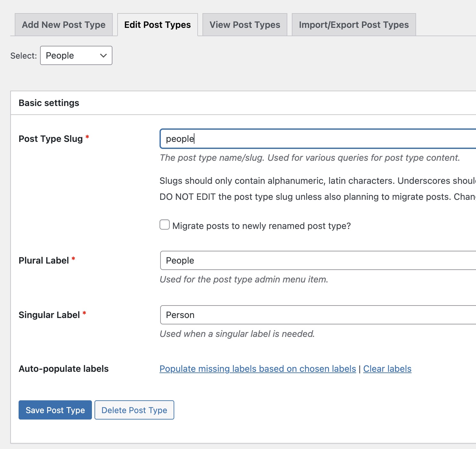Click the Basic settings panel heading
Screen dimensions: 476x449
click(49, 103)
